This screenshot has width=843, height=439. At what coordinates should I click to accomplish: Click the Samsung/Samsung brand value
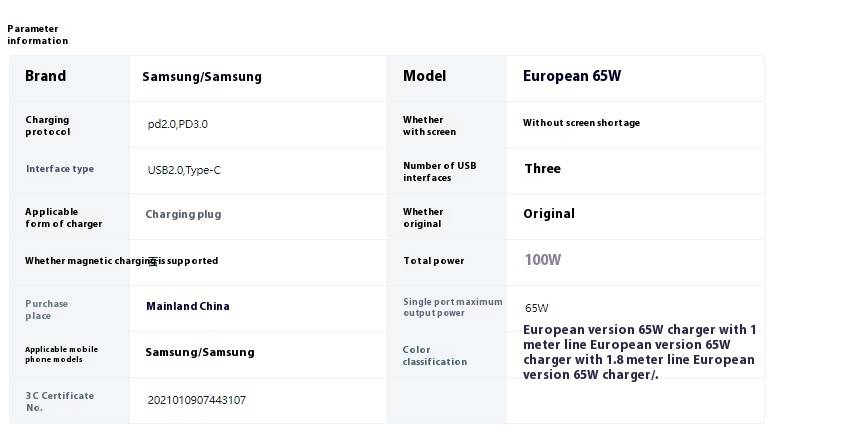click(202, 77)
